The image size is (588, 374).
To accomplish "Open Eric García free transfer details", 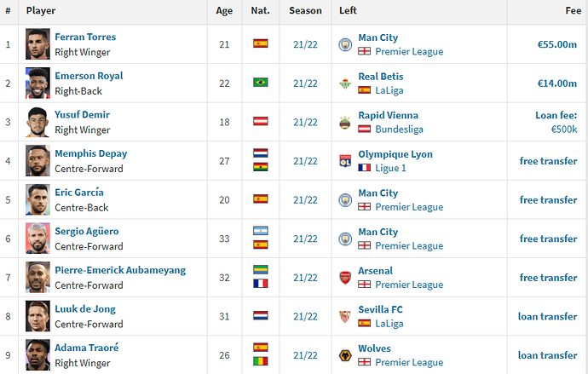I will [548, 200].
